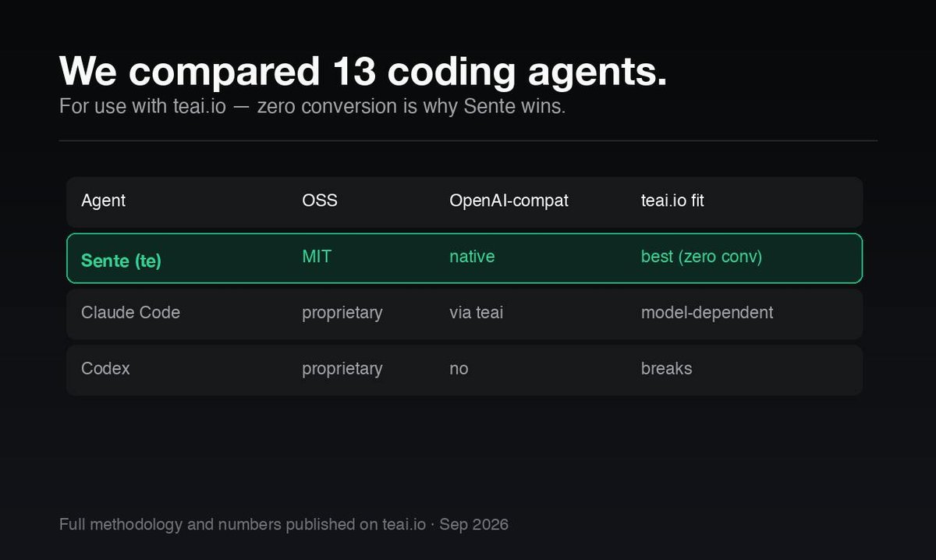The width and height of the screenshot is (936, 560).
Task: Open the teai.io reference in the footer
Action: [403, 524]
